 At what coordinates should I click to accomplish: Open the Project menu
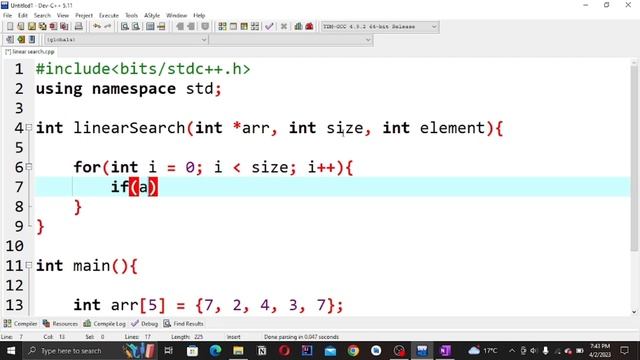(x=84, y=16)
